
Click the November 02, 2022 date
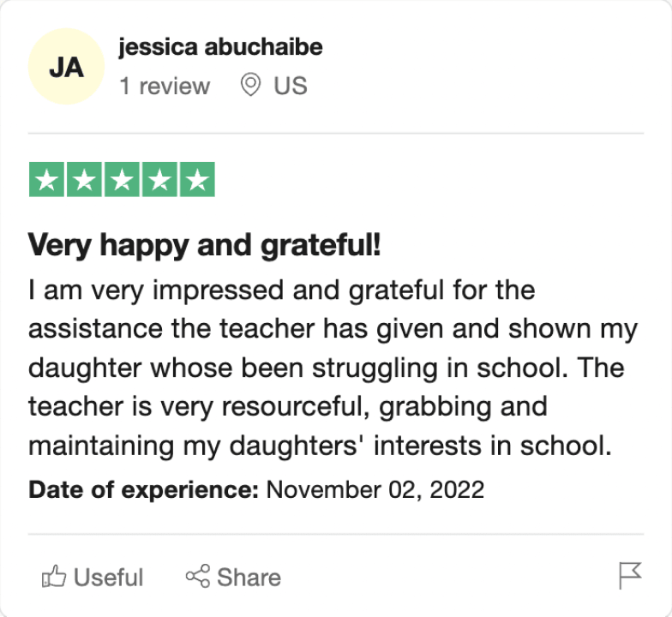(375, 490)
